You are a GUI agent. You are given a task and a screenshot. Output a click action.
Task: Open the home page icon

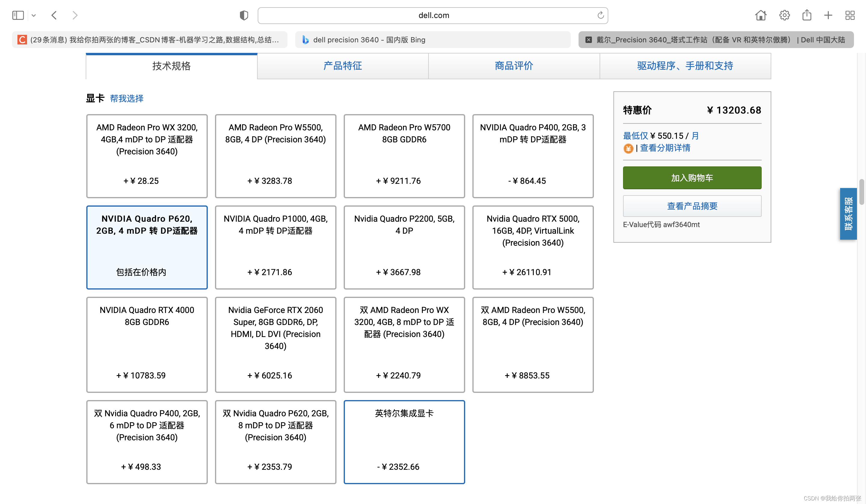pos(760,15)
